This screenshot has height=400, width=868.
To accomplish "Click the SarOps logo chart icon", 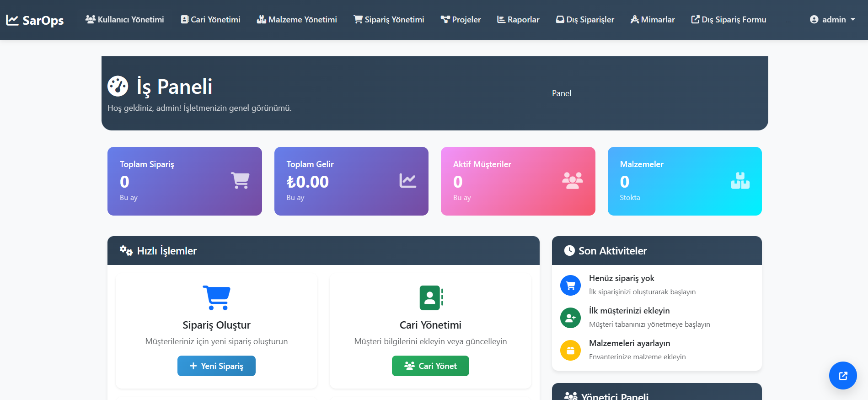I will tap(12, 20).
